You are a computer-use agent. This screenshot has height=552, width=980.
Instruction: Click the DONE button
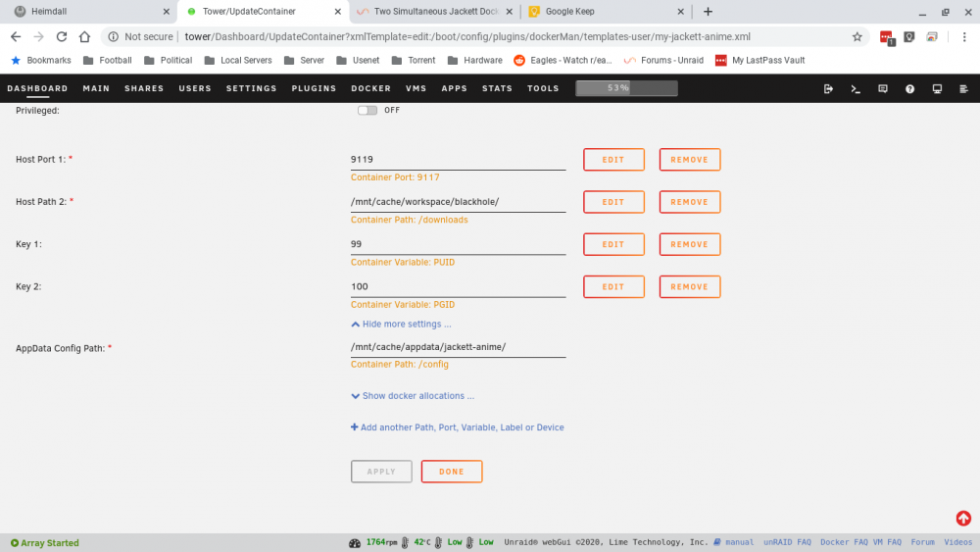(x=451, y=472)
